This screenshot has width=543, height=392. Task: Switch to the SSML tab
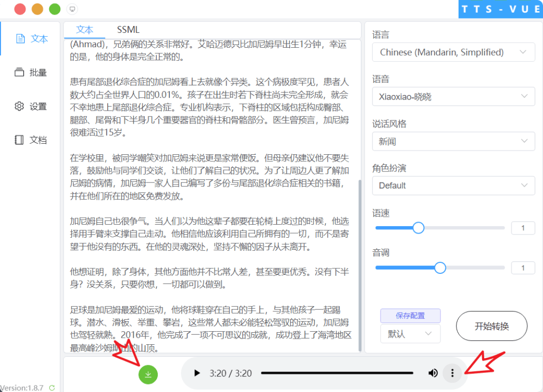[128, 30]
